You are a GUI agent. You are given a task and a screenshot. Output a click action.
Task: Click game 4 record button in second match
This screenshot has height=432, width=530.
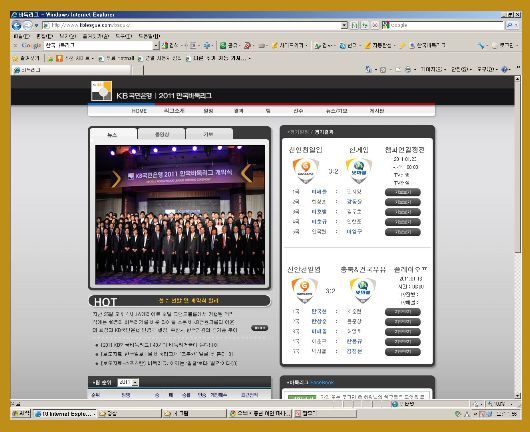click(x=403, y=342)
